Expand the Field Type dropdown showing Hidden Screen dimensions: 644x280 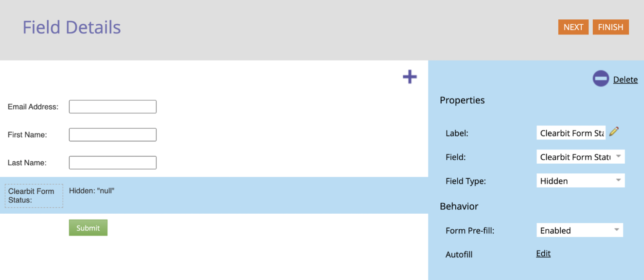click(x=581, y=181)
